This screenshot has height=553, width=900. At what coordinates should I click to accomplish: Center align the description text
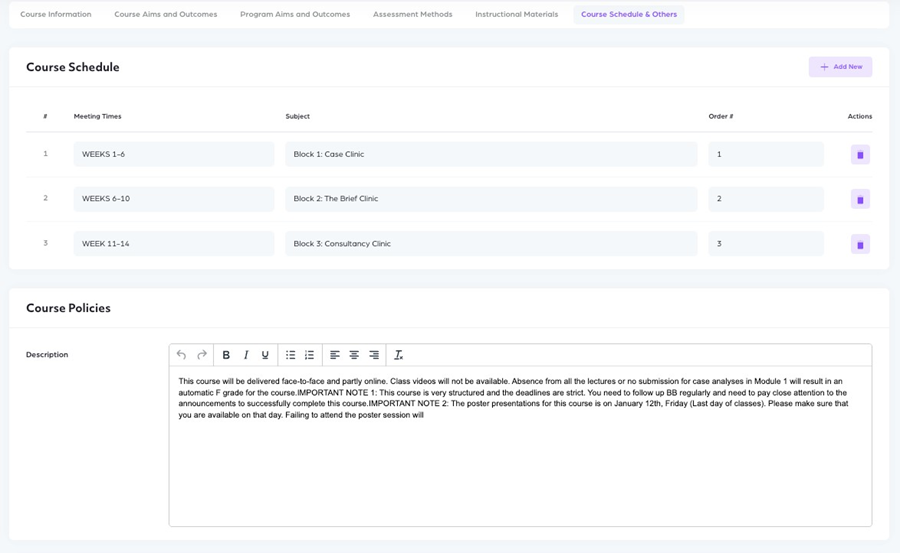coord(354,355)
